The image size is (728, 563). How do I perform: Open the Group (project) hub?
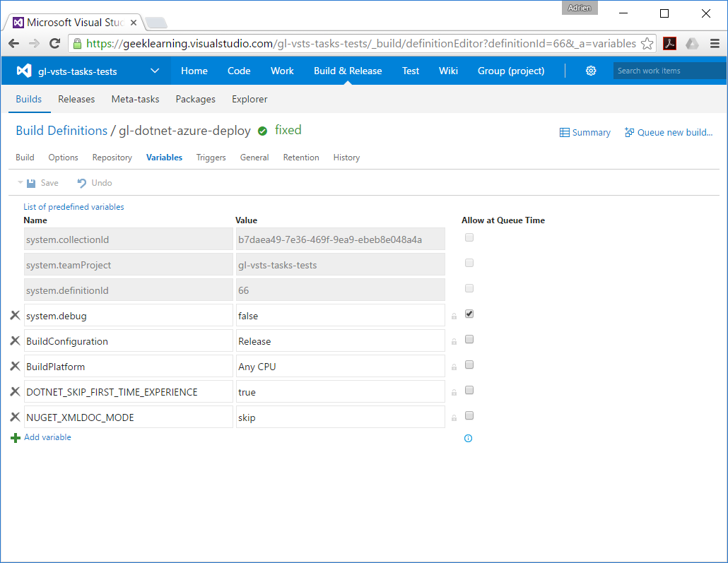coord(511,71)
